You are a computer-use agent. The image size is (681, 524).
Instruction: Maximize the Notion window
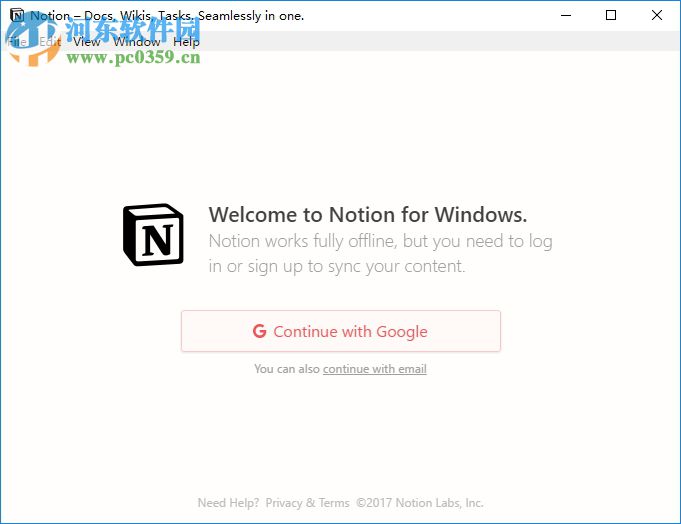(611, 15)
